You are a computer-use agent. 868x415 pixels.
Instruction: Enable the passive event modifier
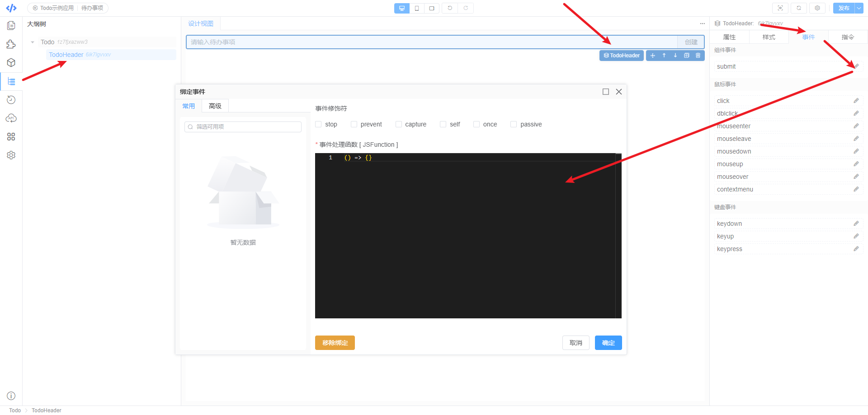click(x=514, y=124)
